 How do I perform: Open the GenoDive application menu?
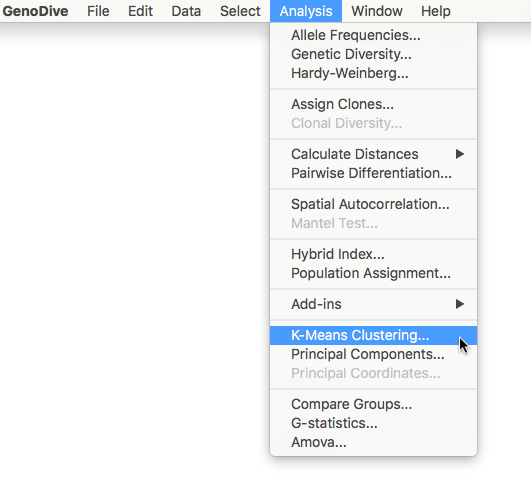point(35,11)
